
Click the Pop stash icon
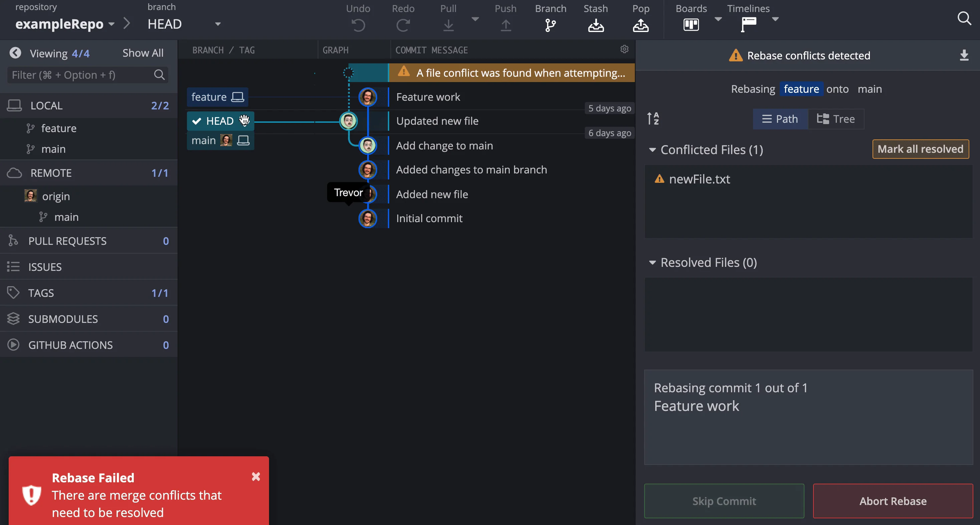[x=640, y=25]
